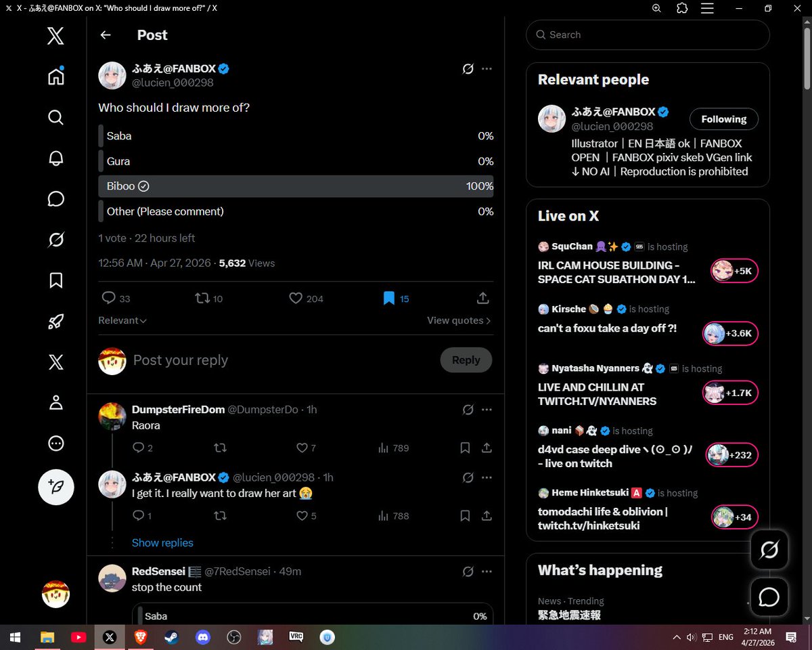Open the Relevant sort dropdown
The width and height of the screenshot is (812, 650).
pyautogui.click(x=122, y=320)
